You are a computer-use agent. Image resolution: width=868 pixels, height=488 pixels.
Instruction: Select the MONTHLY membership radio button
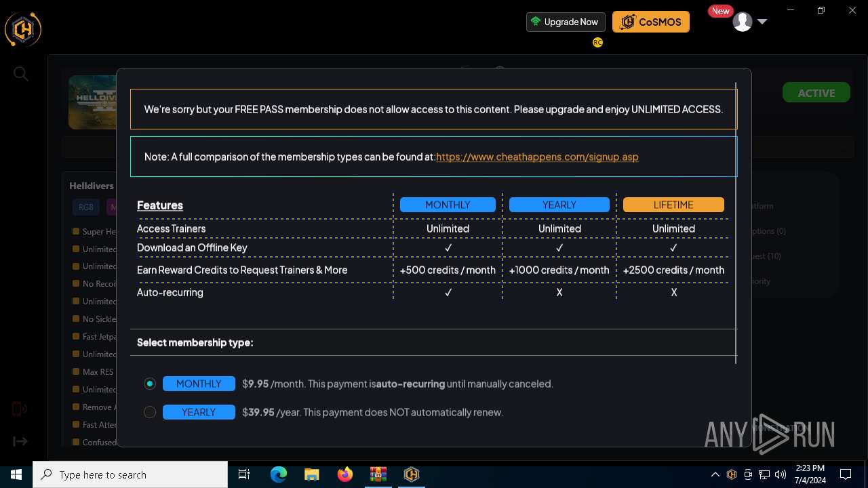point(150,384)
